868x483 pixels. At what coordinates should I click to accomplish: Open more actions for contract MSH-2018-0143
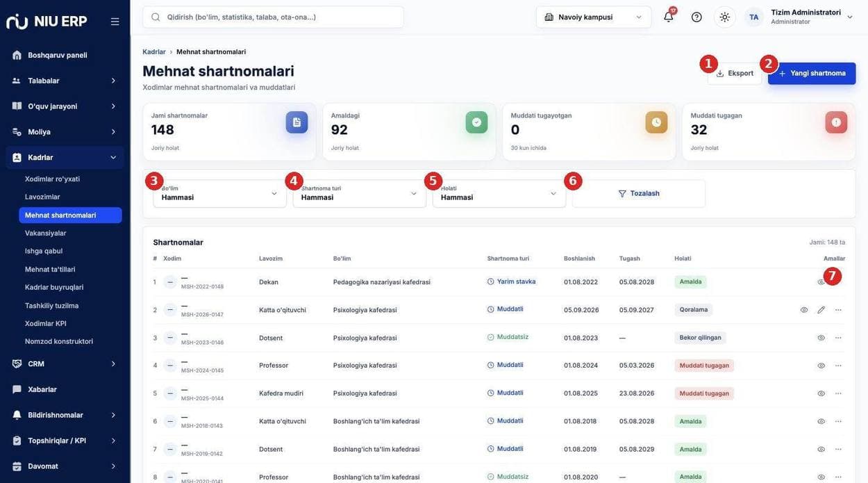pyautogui.click(x=838, y=421)
